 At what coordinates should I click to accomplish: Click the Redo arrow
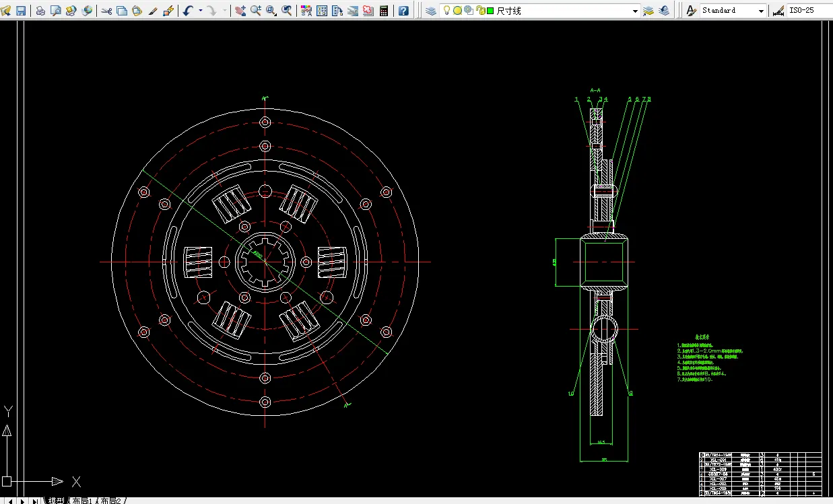point(212,11)
